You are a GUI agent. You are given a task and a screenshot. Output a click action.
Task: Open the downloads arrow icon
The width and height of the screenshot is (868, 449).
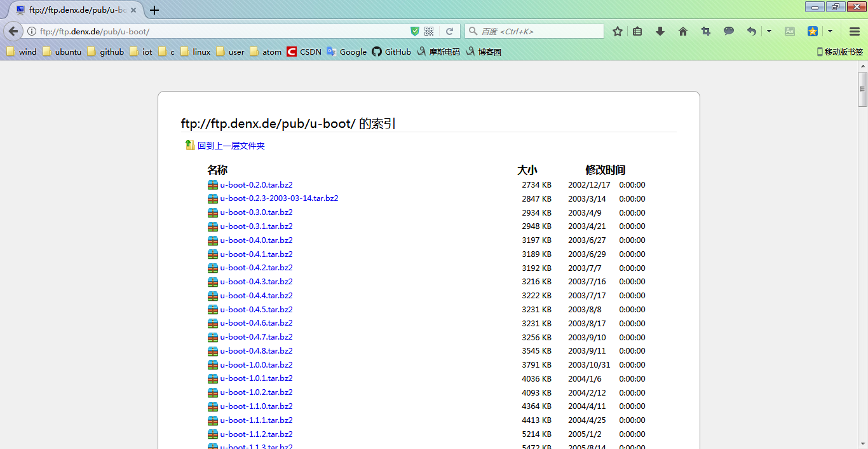coord(660,31)
